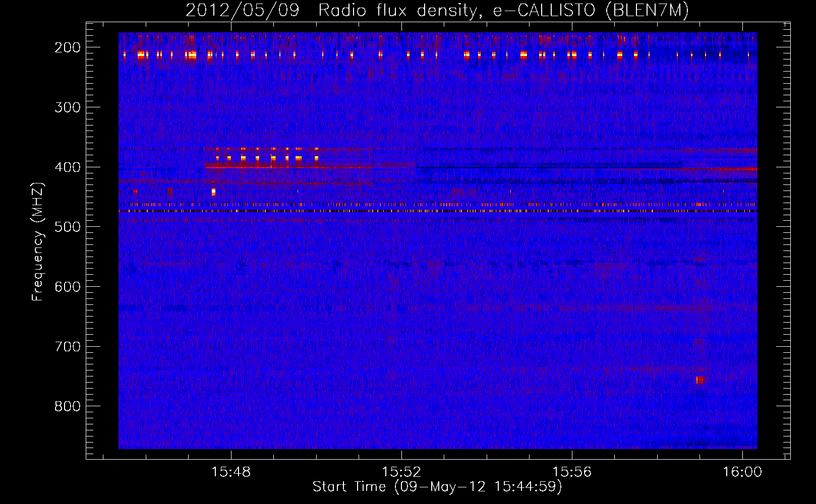Click the 600 frequency tick label
Image resolution: width=816 pixels, height=504 pixels.
coord(68,287)
